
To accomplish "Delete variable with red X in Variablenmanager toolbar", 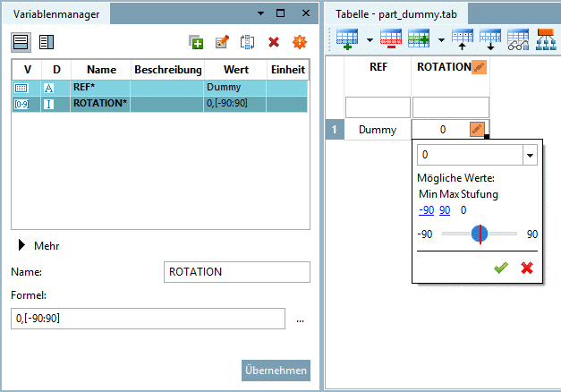I will [x=274, y=42].
